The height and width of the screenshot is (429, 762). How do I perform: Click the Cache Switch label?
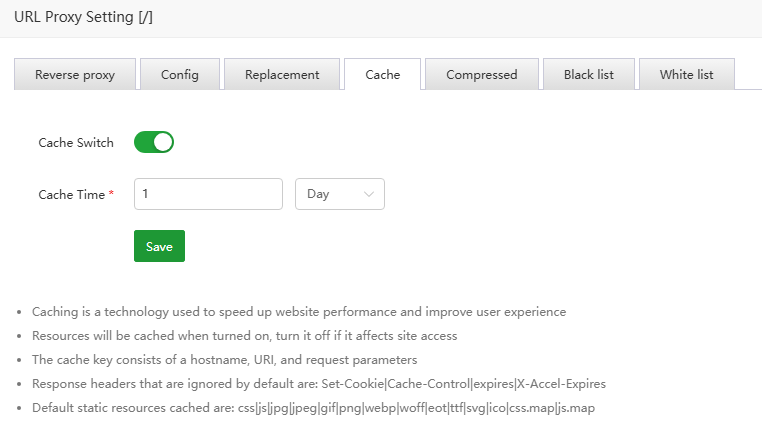tap(76, 143)
